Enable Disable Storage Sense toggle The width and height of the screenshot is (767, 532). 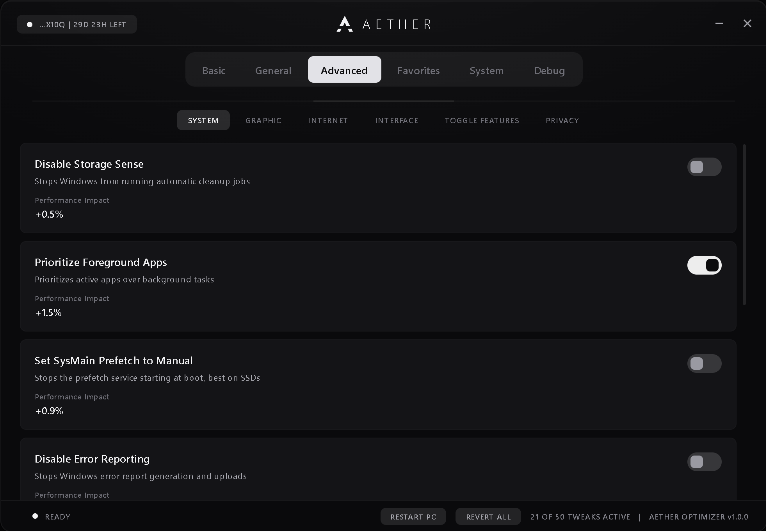704,167
